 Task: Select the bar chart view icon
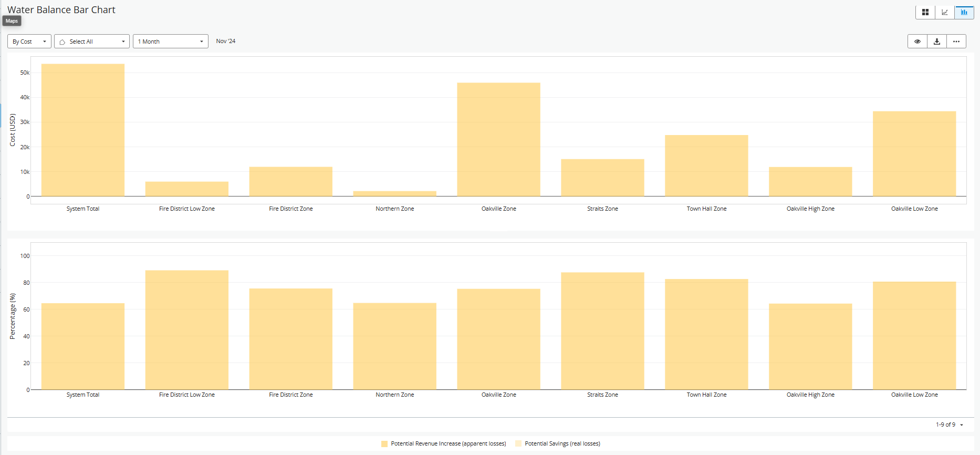[x=964, y=12]
